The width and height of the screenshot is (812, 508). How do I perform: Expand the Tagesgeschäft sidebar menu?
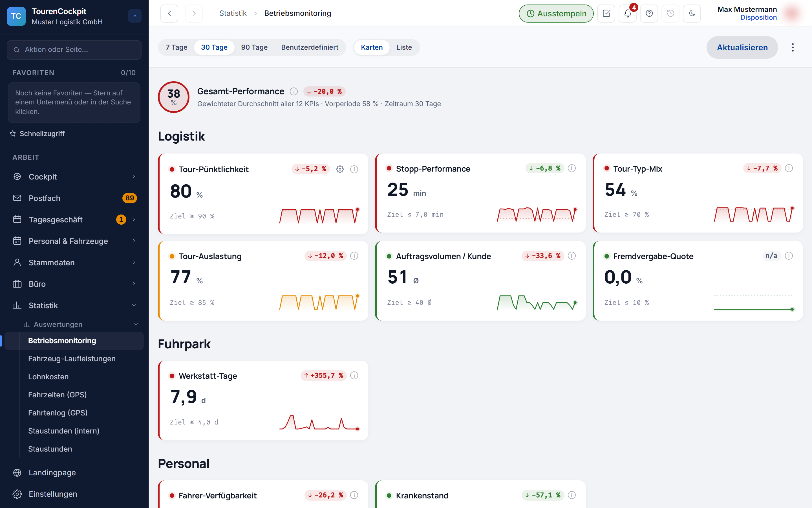(74, 220)
